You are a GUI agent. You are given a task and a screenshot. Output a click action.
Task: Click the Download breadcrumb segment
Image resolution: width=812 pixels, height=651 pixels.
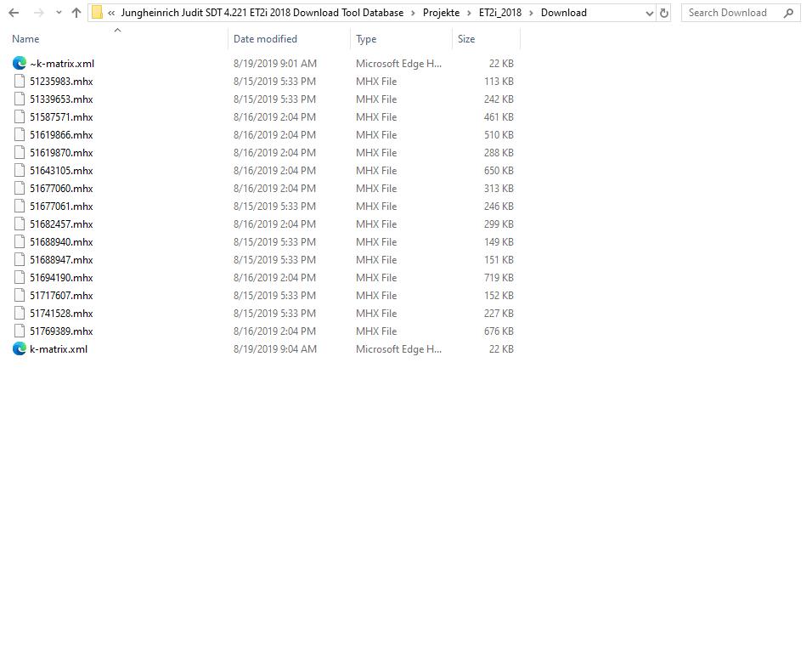coord(564,13)
